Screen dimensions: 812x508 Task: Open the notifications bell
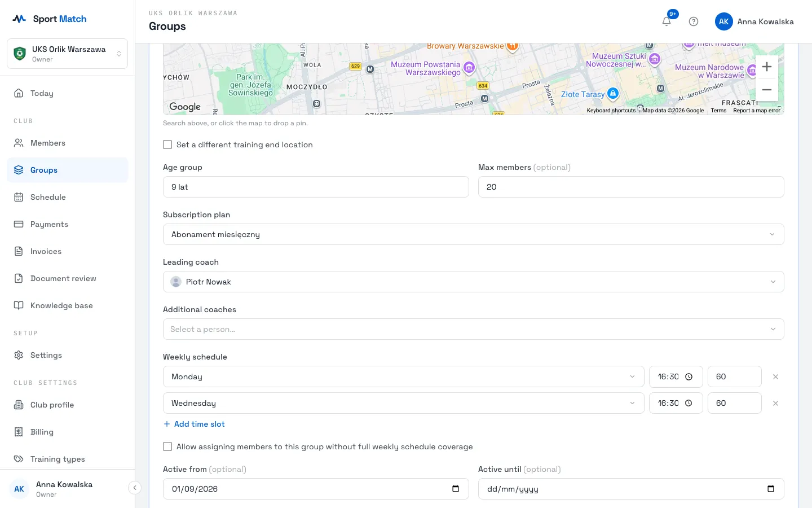pyautogui.click(x=667, y=21)
